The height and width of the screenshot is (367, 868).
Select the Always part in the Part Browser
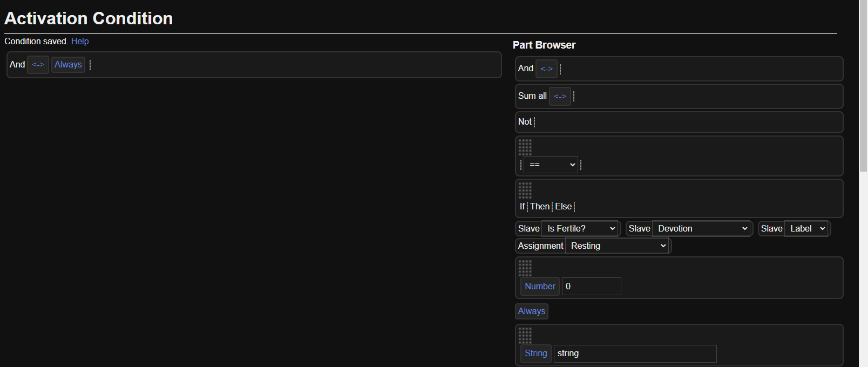[x=532, y=311]
